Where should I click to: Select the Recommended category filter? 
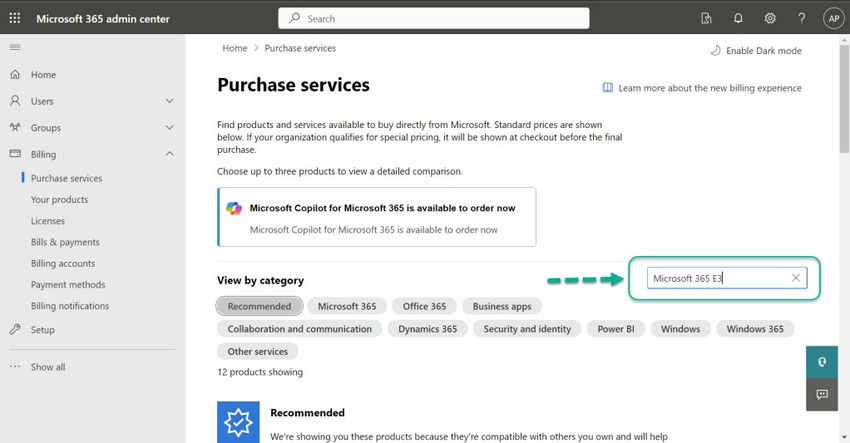tap(259, 306)
